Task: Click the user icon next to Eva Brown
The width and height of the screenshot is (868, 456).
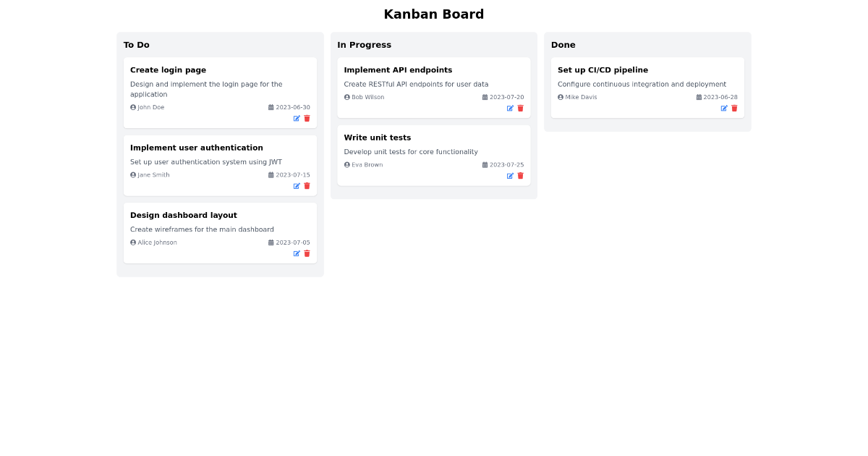Action: [x=346, y=164]
